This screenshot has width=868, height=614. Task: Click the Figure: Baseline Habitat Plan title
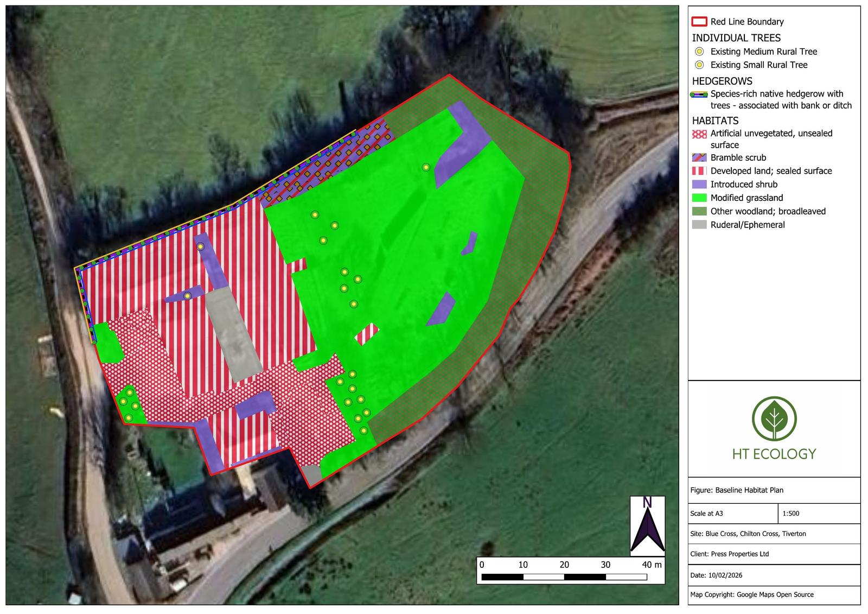(x=737, y=490)
